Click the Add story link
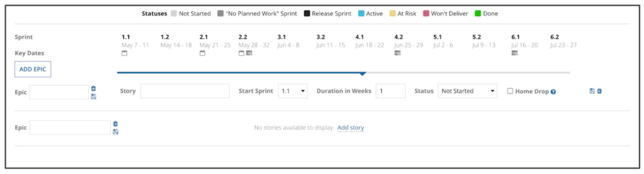The width and height of the screenshot is (644, 174). 350,128
